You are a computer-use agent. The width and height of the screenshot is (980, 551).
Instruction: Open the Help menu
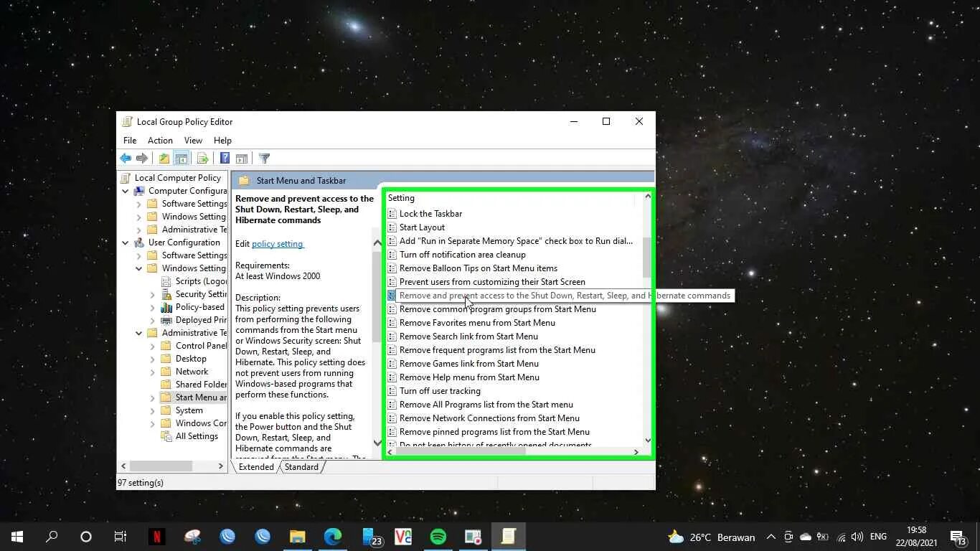[222, 141]
